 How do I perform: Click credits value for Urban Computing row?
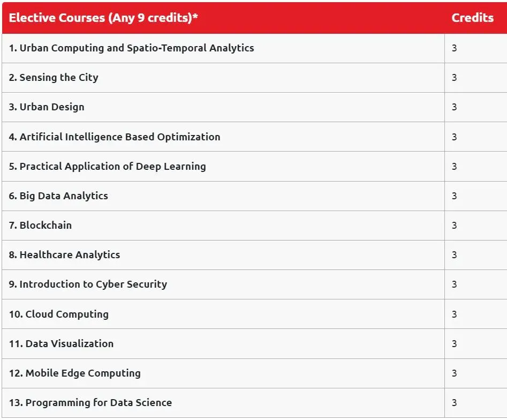(x=454, y=48)
